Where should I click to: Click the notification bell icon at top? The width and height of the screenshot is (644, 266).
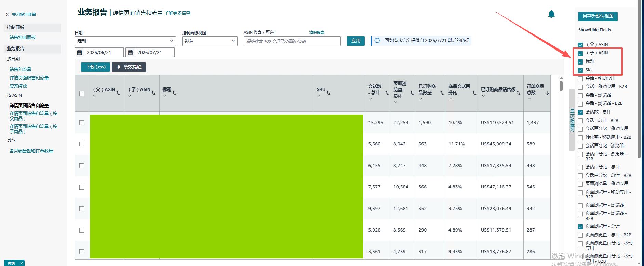(x=551, y=14)
